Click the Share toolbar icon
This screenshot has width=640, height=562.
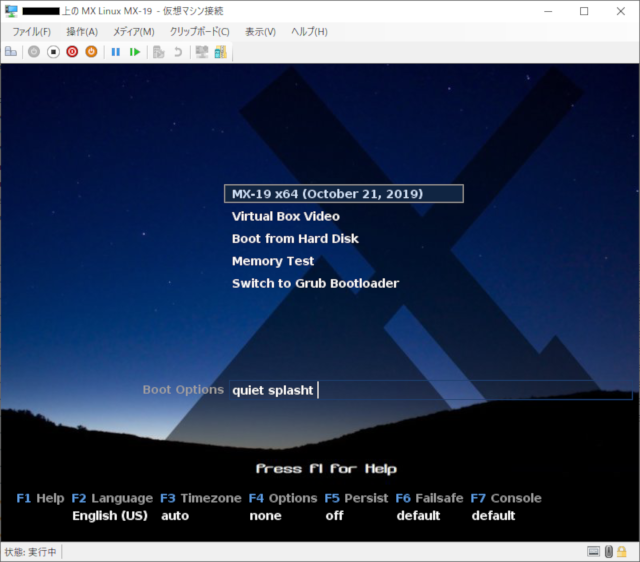coord(221,52)
